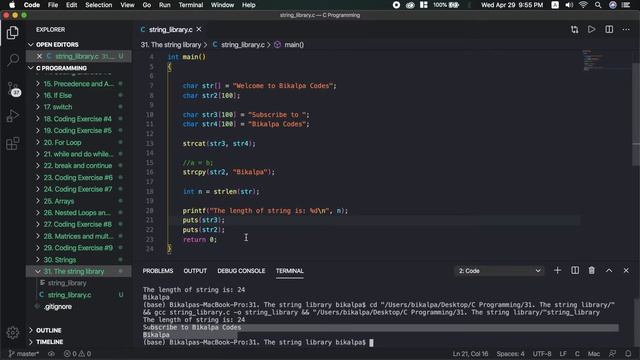Switch to the Problems panel tab
Screen dimensions: 640x360
pos(158,271)
